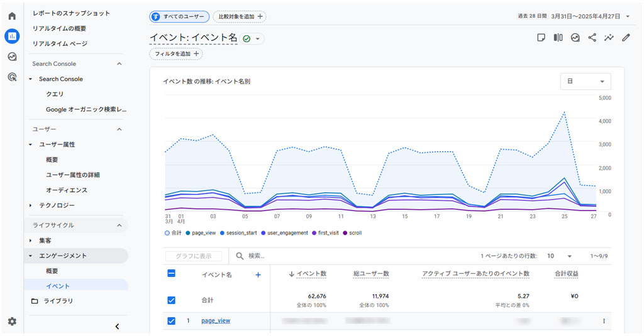Expand the テクノロジー tree item

(30, 205)
